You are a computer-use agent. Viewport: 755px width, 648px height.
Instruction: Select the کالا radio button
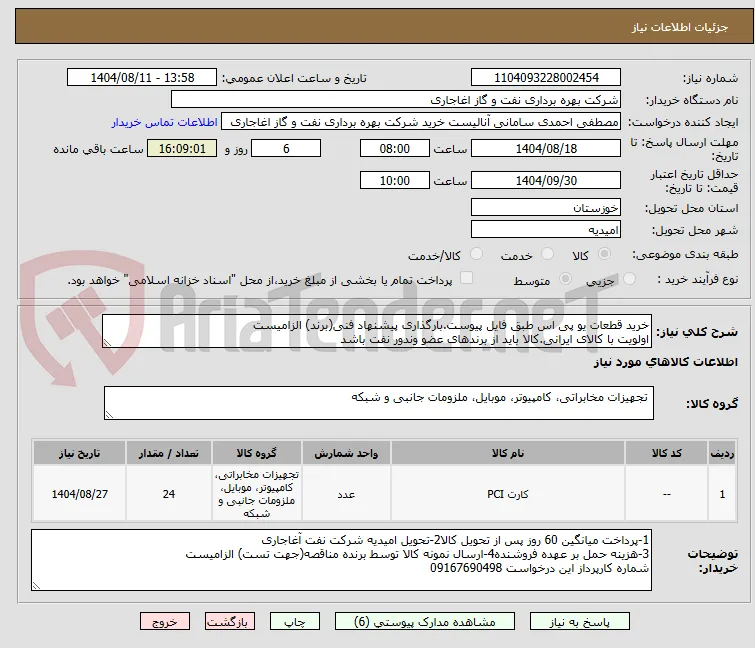point(604,254)
